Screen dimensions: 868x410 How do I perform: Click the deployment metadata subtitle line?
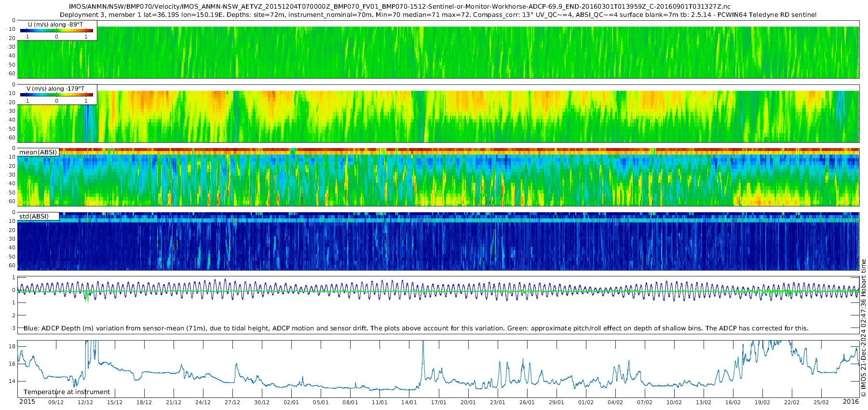[x=438, y=14]
